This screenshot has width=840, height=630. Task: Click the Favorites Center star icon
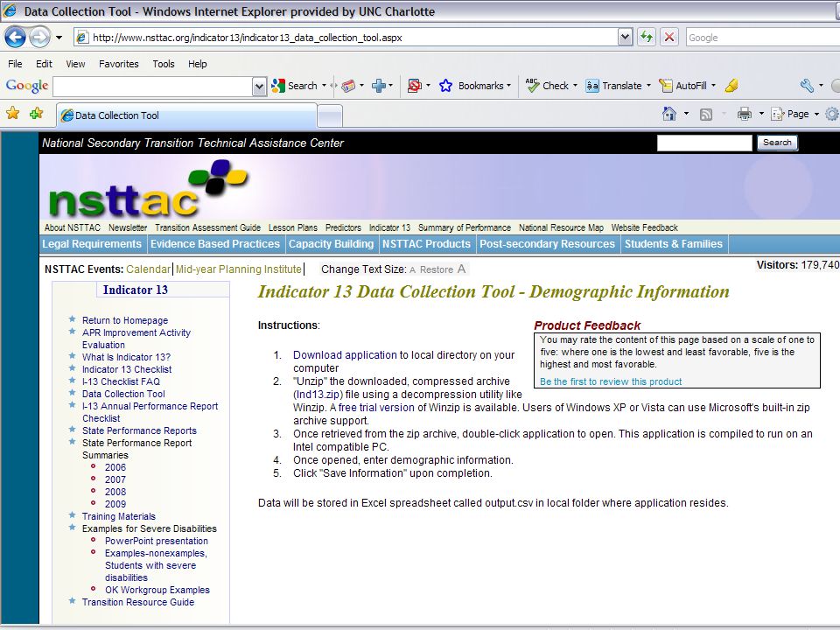coord(13,113)
